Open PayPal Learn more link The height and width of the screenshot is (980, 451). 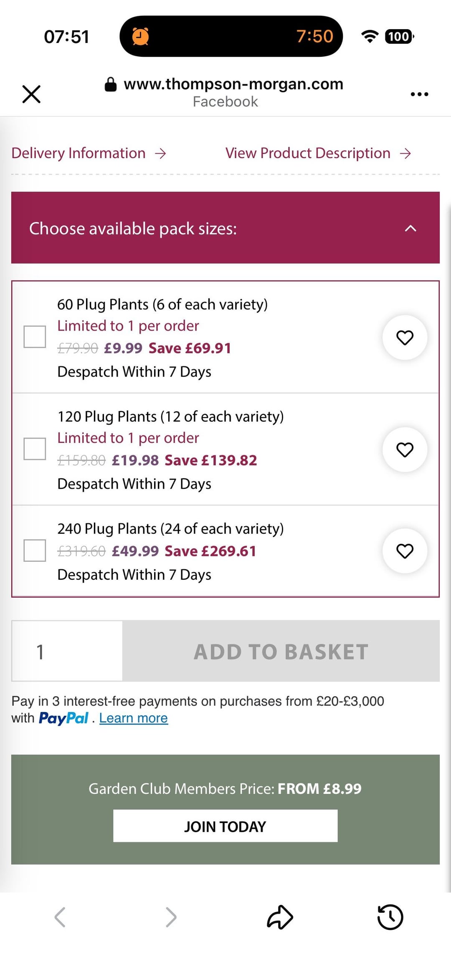coord(134,718)
